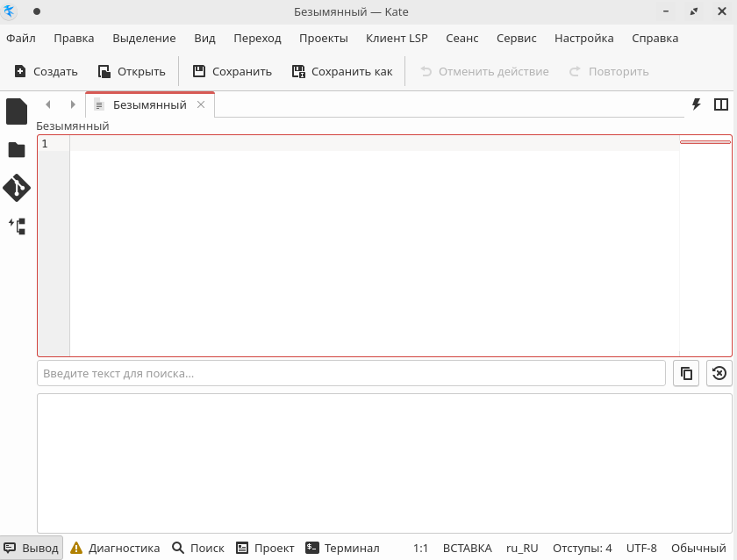Go to previous tab with left arrow
Image resolution: width=737 pixels, height=560 pixels.
tap(47, 104)
